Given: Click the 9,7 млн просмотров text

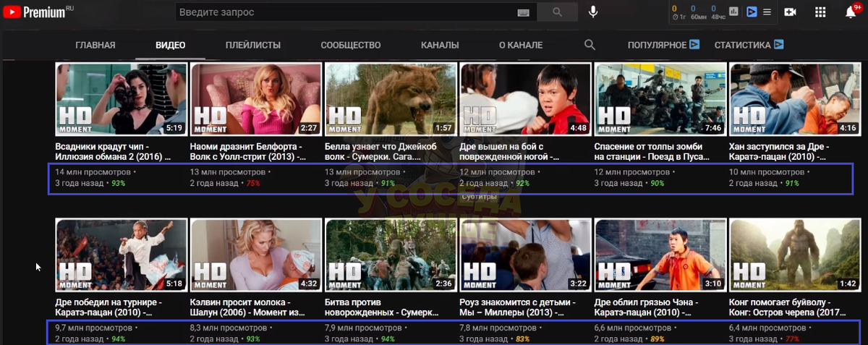Looking at the screenshot, I should click(x=94, y=328).
